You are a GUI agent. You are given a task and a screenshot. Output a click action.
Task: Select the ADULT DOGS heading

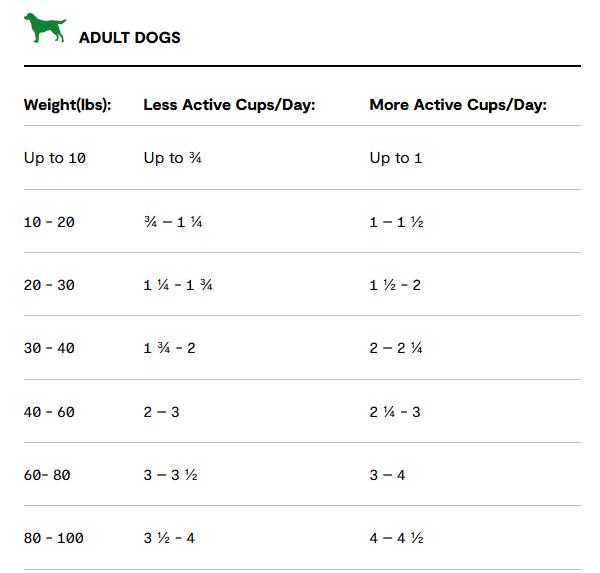tap(129, 38)
